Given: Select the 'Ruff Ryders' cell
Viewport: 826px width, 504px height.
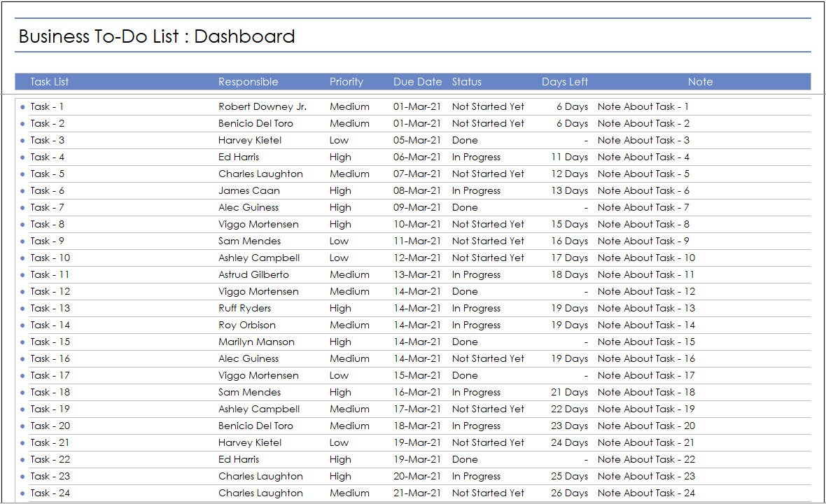Looking at the screenshot, I should [x=244, y=308].
